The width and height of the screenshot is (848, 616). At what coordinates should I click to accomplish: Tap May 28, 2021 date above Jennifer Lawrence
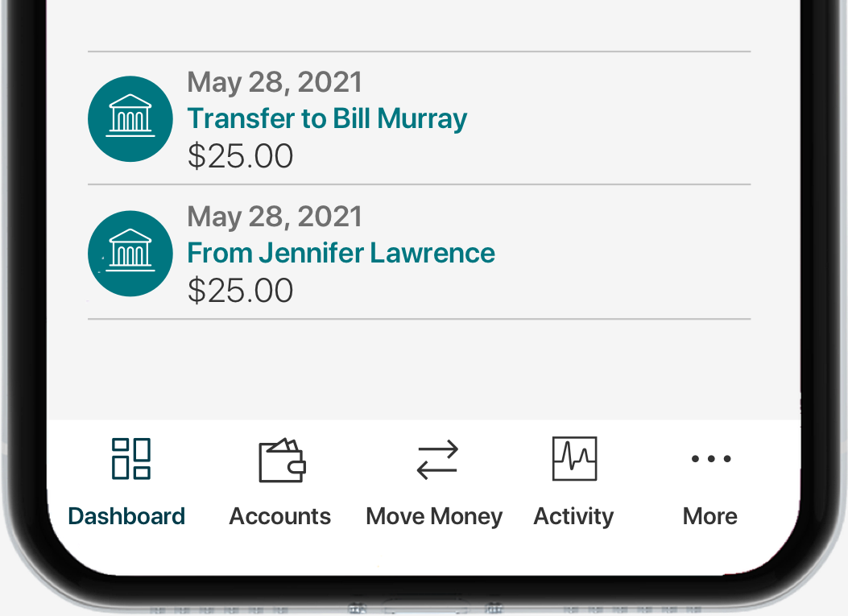275,217
